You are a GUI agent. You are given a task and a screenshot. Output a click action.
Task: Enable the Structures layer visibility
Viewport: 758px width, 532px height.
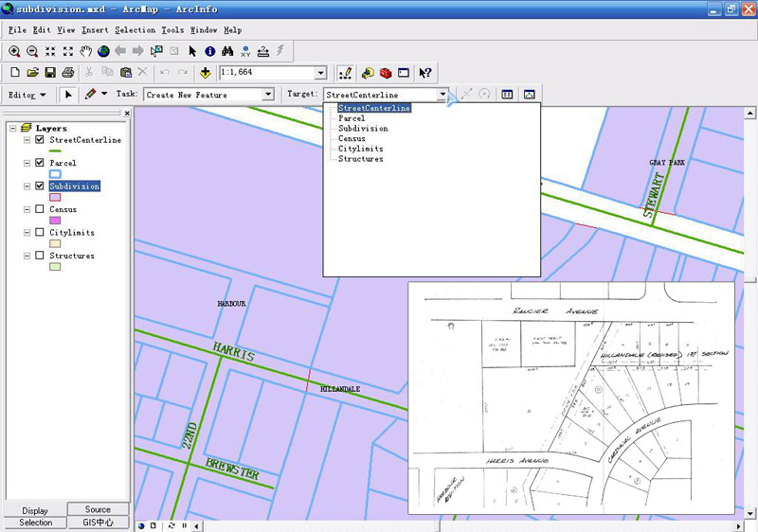[x=40, y=256]
